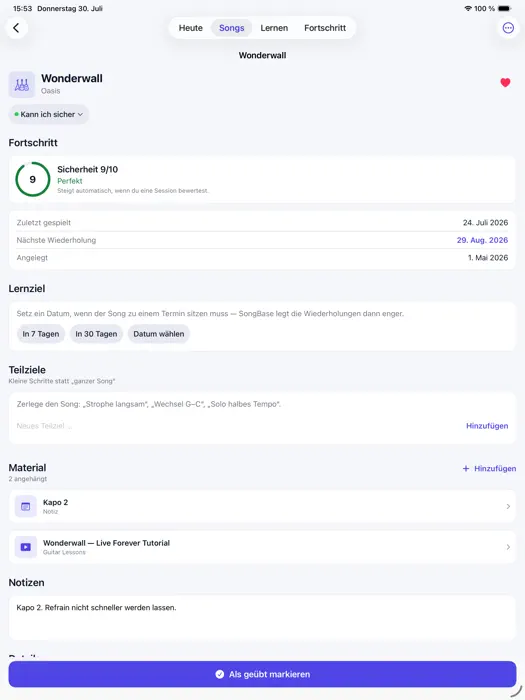The image size is (525, 700).
Task: Switch to the Heute tab
Action: (191, 28)
